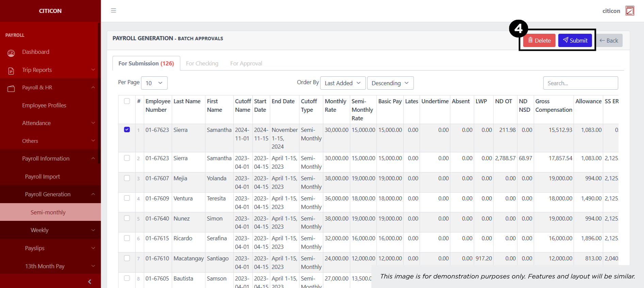Click the CITICON logo header

(50, 11)
